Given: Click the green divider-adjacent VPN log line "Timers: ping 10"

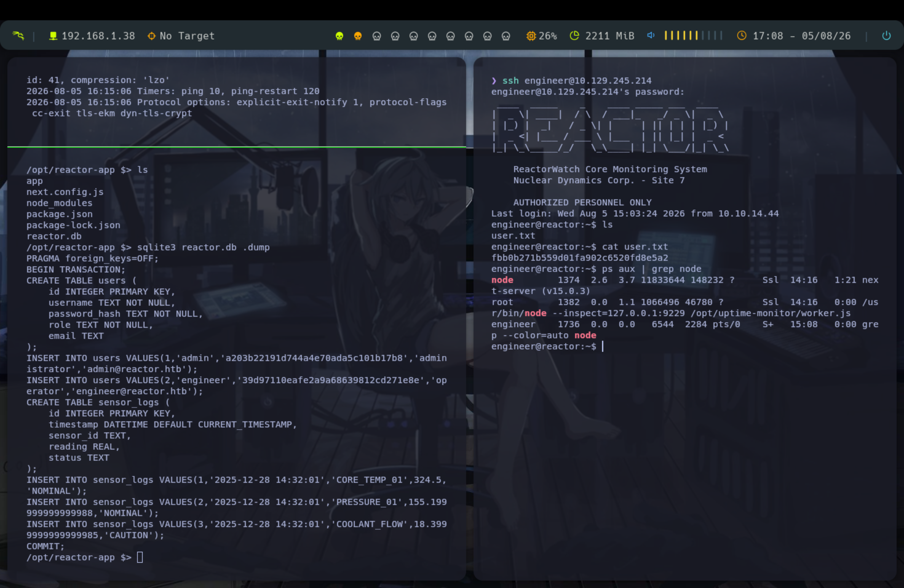Looking at the screenshot, I should tap(173, 91).
